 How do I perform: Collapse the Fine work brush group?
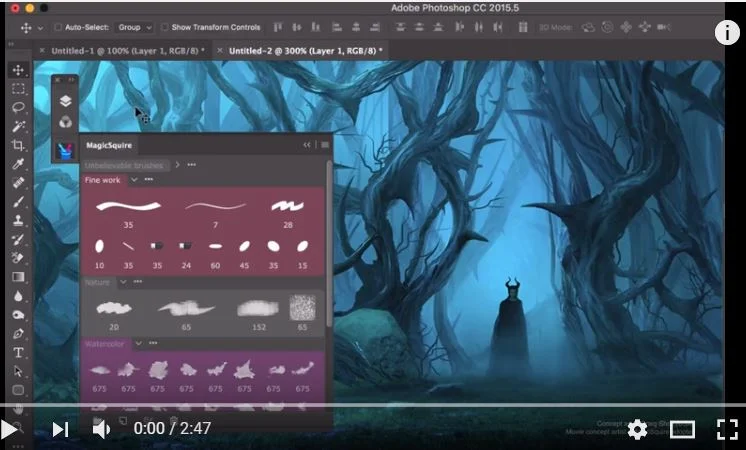[x=134, y=180]
